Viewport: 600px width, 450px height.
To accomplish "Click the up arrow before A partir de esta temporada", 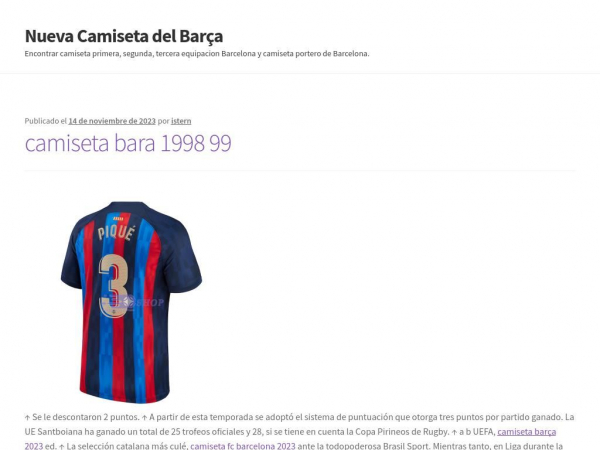I will point(144,417).
